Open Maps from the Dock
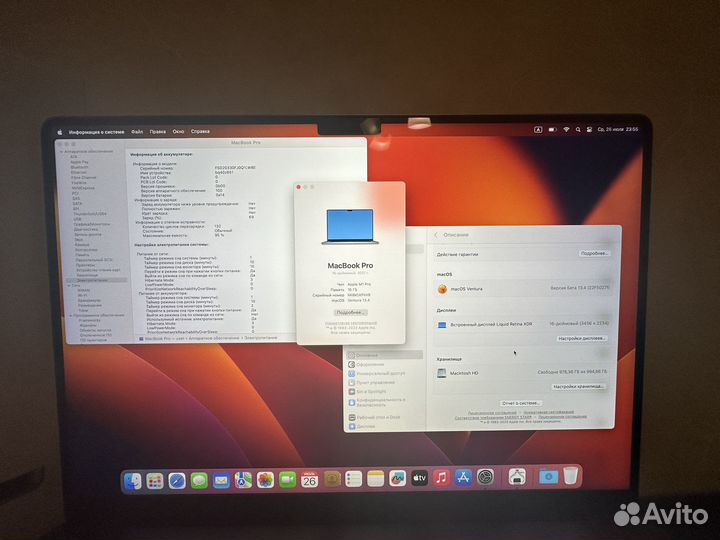This screenshot has width=720, height=540. (x=243, y=480)
